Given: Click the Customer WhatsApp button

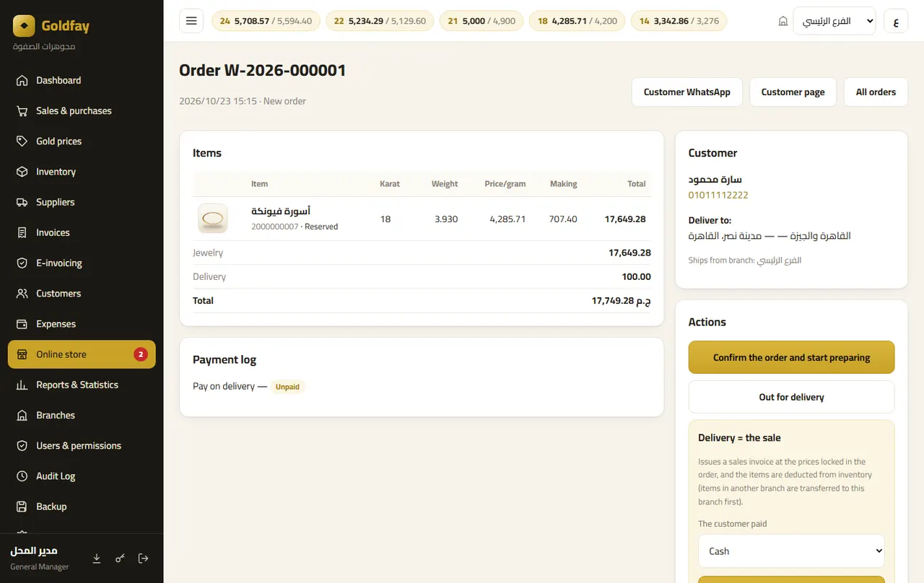Looking at the screenshot, I should [x=687, y=92].
